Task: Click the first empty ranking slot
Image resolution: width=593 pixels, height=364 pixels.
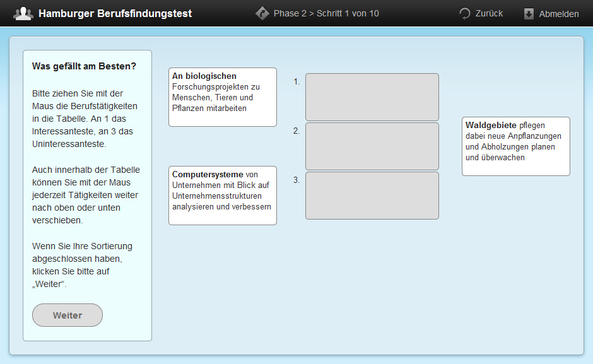Action: (372, 97)
